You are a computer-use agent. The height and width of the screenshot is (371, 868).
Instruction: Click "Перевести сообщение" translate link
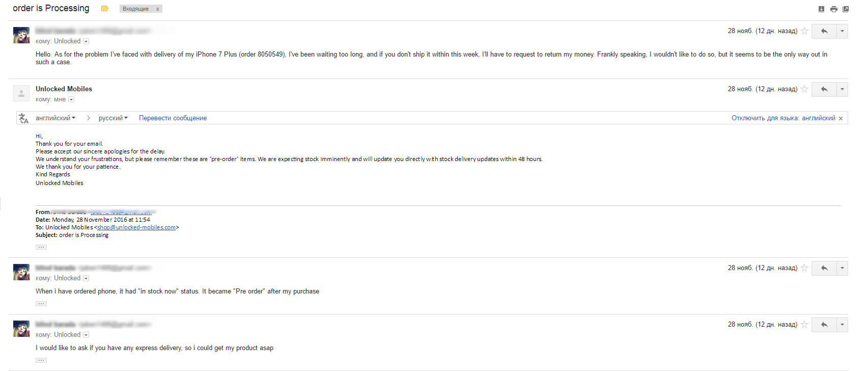pos(173,118)
